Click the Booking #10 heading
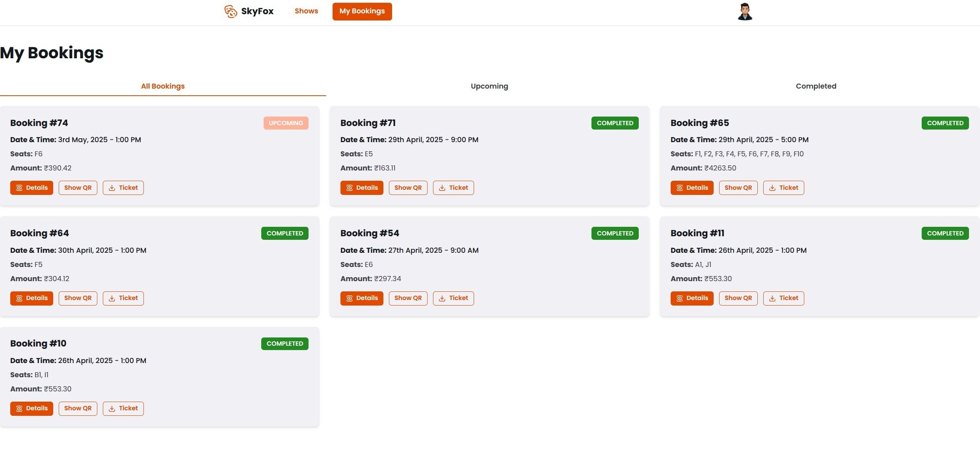Image resolution: width=980 pixels, height=467 pixels. 38,343
